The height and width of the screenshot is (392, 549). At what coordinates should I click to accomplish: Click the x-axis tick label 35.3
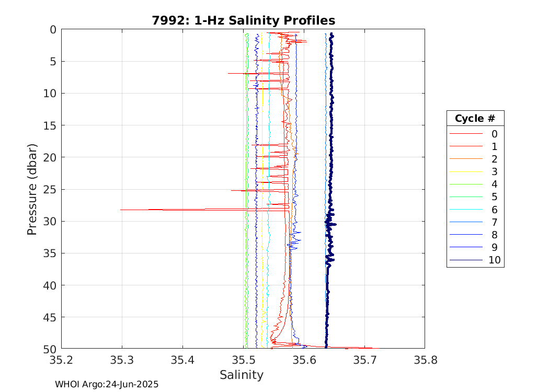click(122, 360)
